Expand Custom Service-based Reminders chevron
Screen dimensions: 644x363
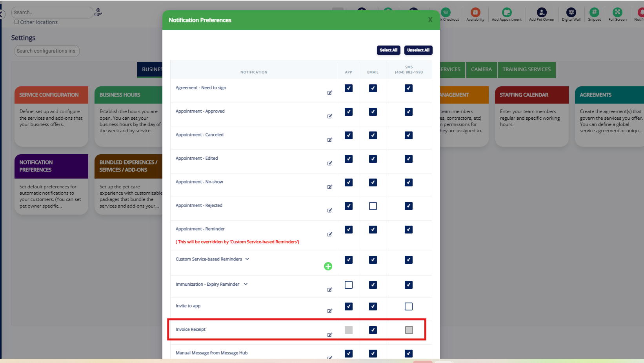pyautogui.click(x=247, y=259)
